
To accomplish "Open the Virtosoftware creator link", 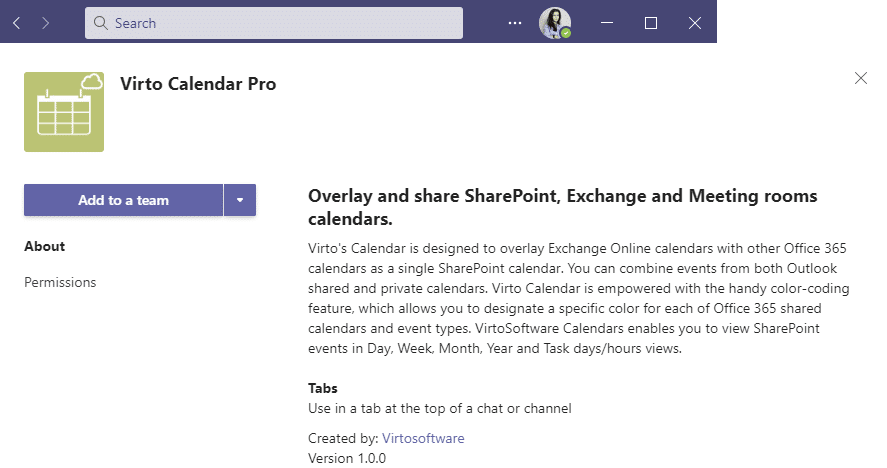I will (423, 439).
